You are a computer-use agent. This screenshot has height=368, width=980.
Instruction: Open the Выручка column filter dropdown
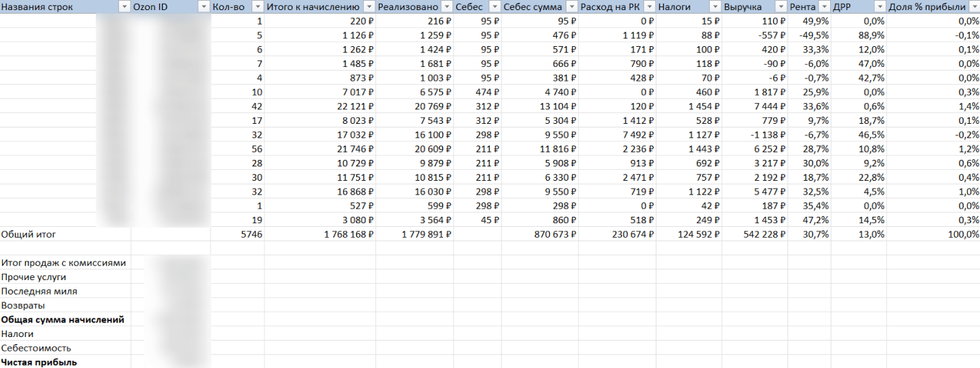[781, 6]
